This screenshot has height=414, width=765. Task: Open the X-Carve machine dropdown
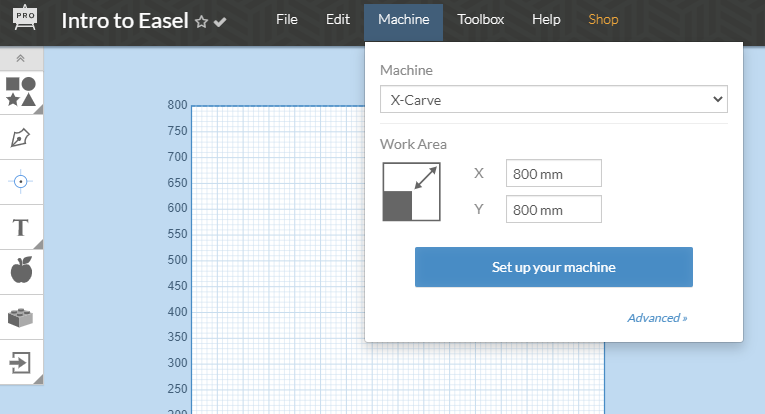coord(554,99)
